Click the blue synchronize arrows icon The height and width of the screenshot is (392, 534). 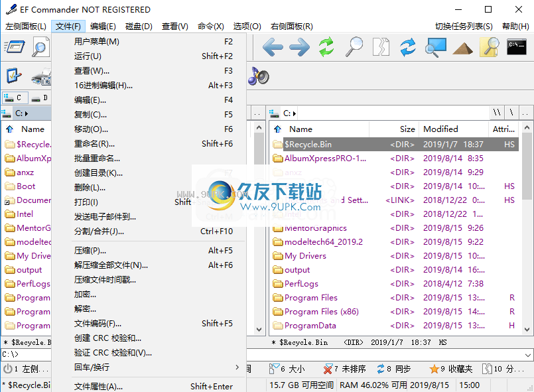[408, 47]
